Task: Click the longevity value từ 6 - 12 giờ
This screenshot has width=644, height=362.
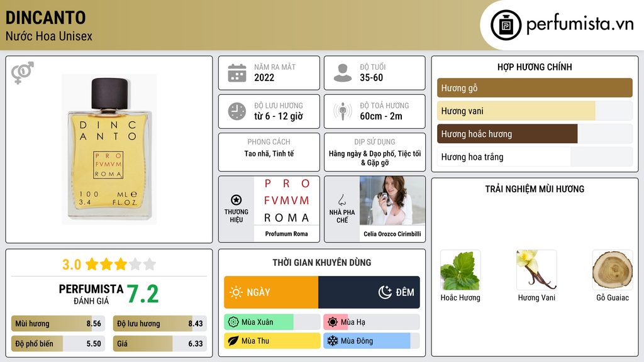Action: coord(279,116)
